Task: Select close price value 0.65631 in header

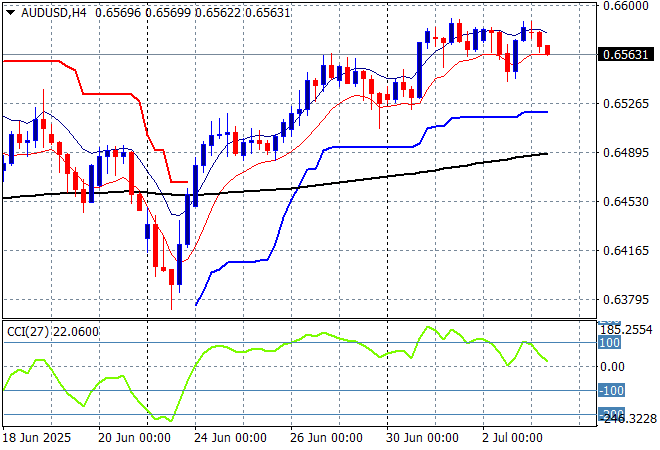Action: click(268, 13)
